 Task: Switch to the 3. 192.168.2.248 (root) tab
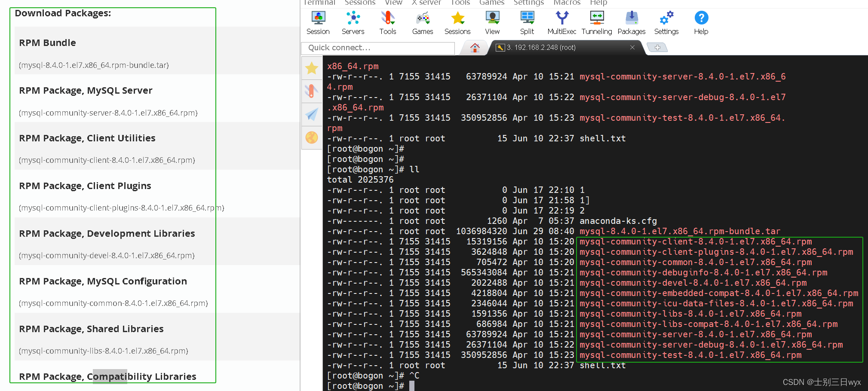(x=566, y=47)
